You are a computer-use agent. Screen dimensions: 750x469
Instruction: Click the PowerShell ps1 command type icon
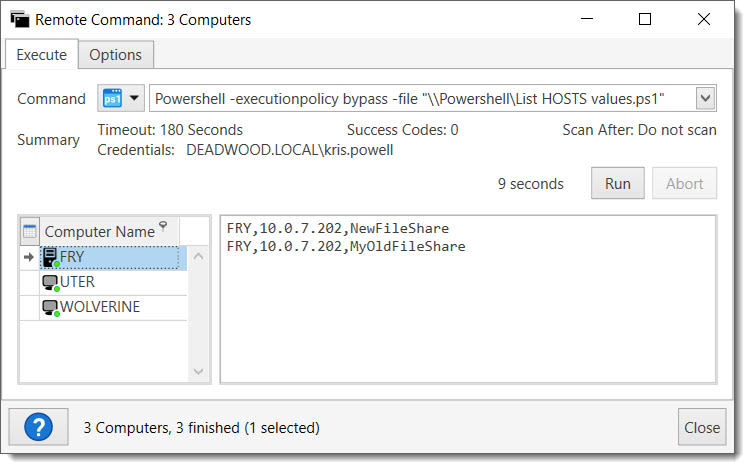click(112, 98)
